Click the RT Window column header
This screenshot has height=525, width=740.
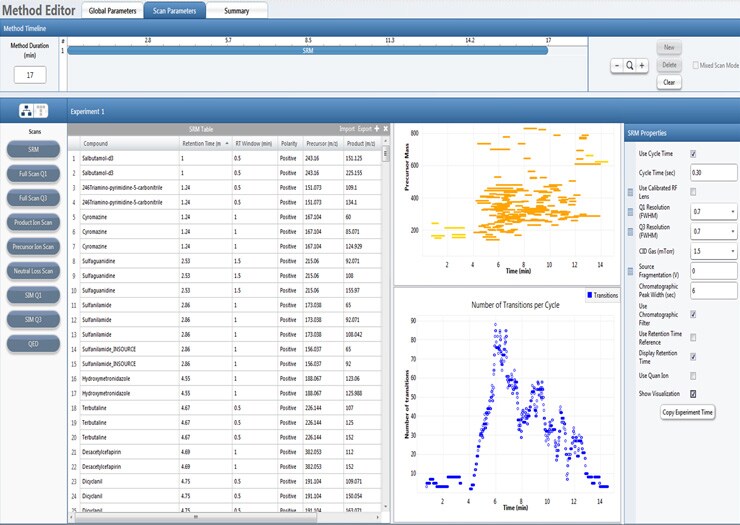coord(254,144)
